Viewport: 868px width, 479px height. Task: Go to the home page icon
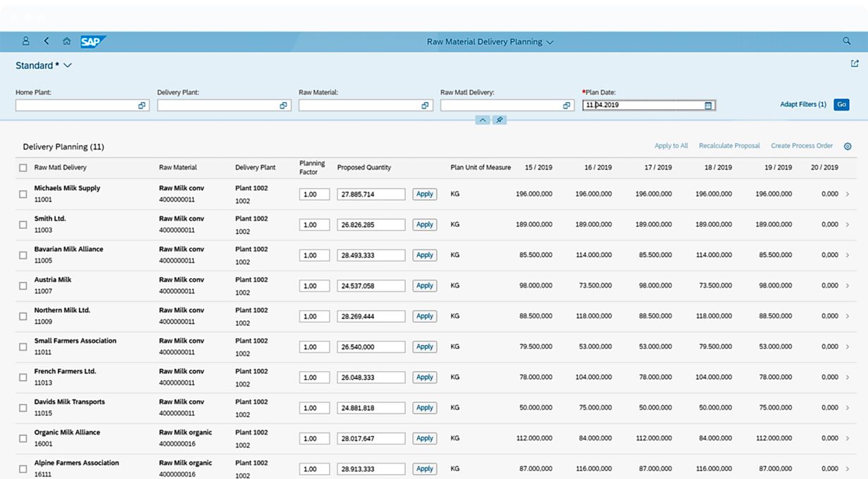(67, 42)
